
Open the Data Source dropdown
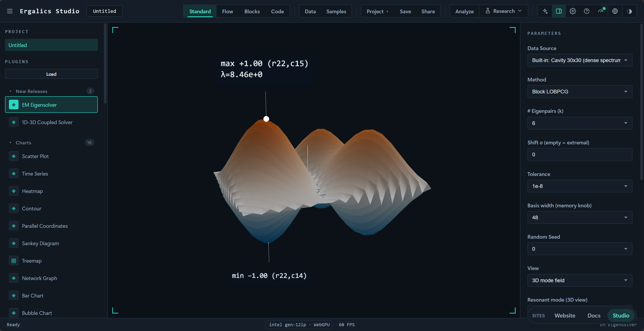[x=580, y=60]
